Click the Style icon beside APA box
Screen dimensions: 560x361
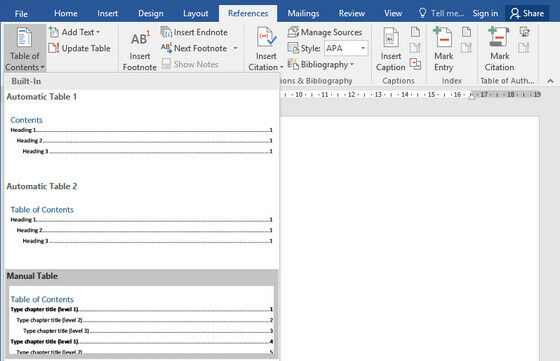pyautogui.click(x=293, y=48)
